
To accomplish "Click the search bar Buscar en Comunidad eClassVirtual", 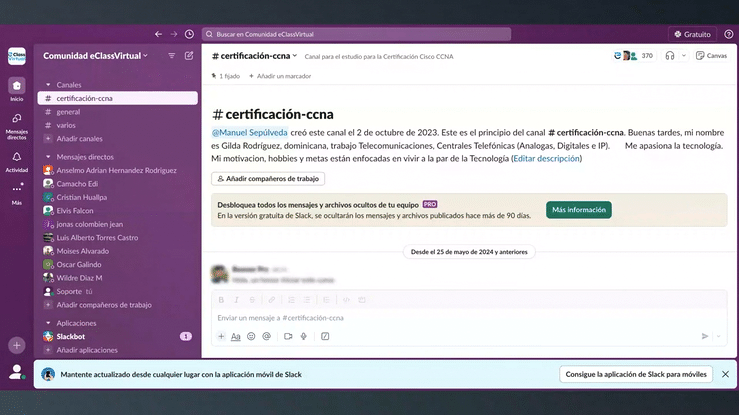I will tap(356, 34).
